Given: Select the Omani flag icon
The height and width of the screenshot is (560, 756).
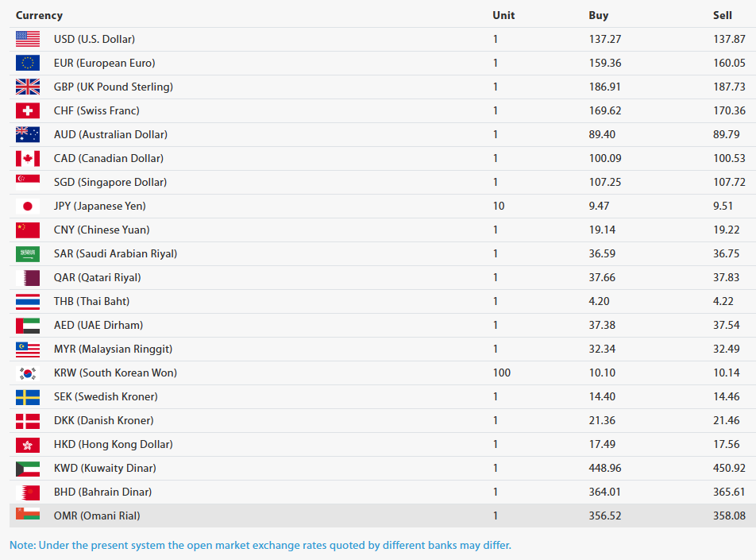Looking at the screenshot, I should [28, 514].
